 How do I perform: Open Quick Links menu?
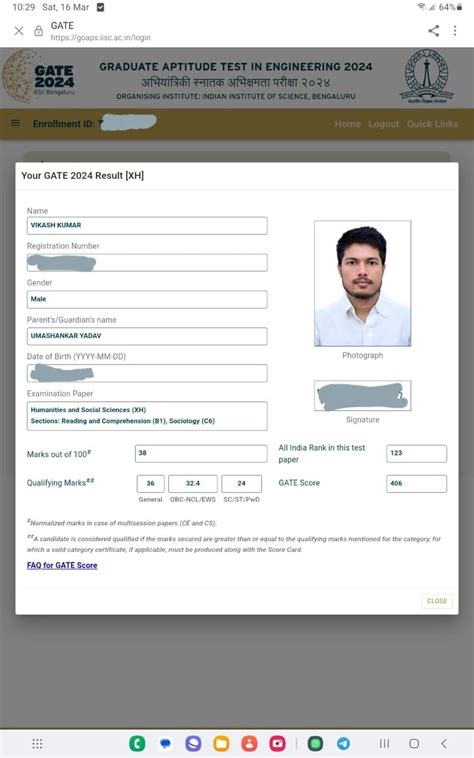tap(432, 124)
